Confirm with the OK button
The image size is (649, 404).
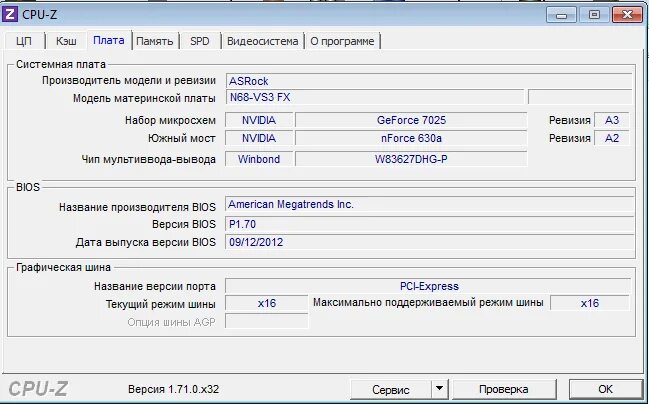[x=606, y=390]
